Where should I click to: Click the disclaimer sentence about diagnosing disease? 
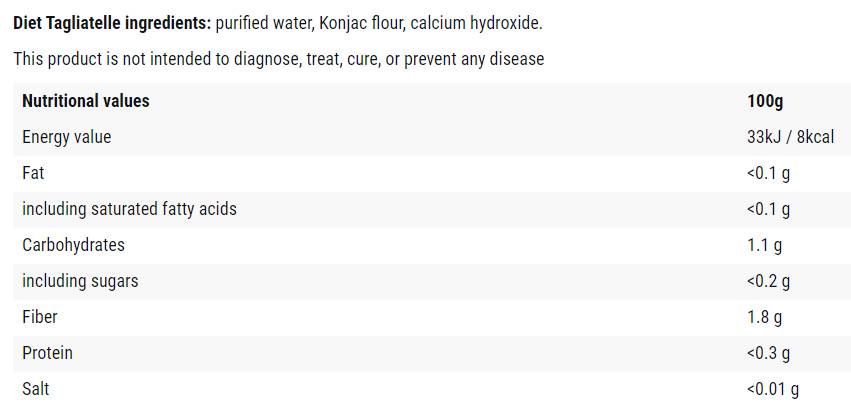coord(278,59)
